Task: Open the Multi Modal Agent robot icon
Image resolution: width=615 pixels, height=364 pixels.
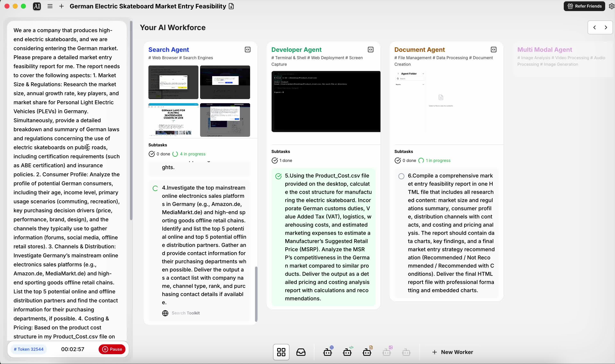Action: [387, 352]
